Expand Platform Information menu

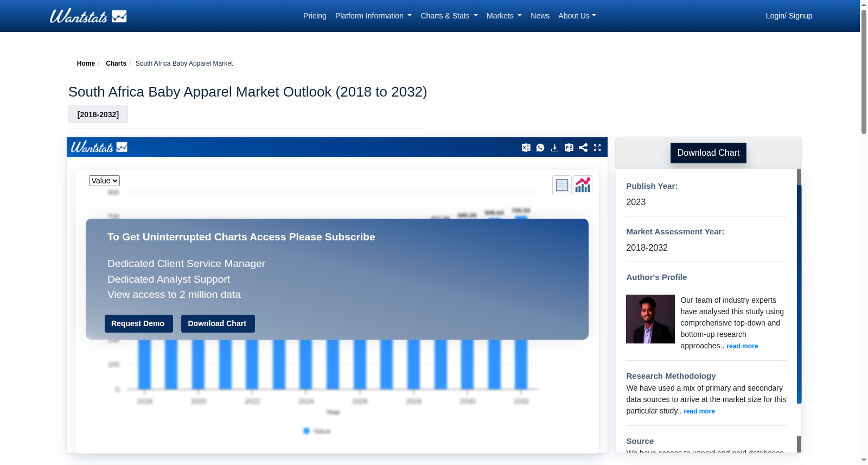(373, 16)
